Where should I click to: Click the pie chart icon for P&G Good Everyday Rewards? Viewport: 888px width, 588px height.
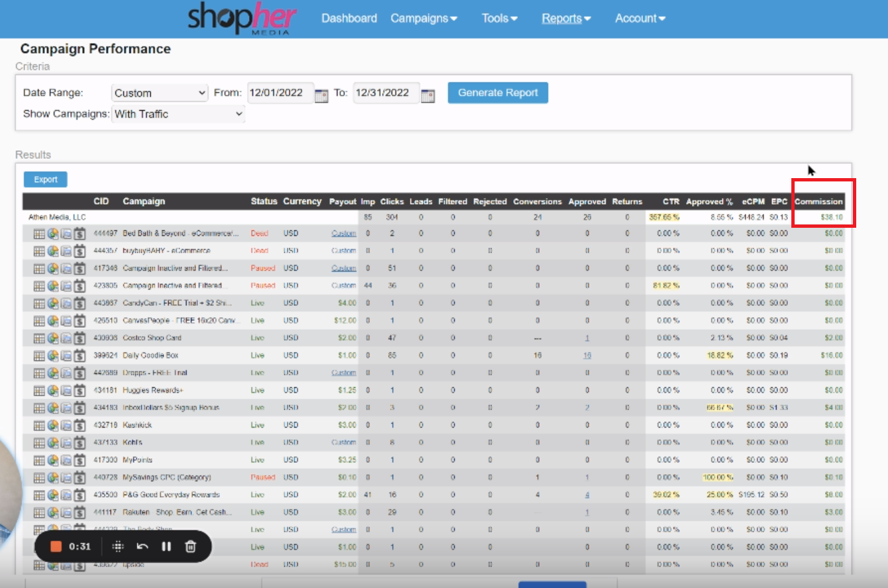[53, 495]
